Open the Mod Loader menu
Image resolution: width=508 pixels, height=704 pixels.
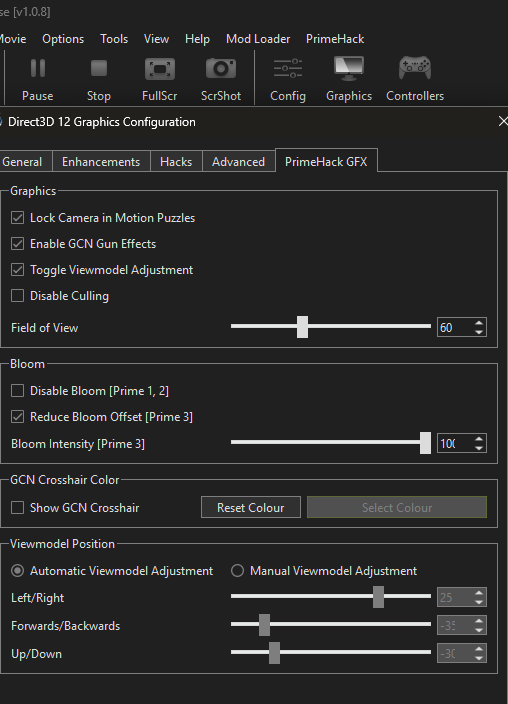pos(258,39)
